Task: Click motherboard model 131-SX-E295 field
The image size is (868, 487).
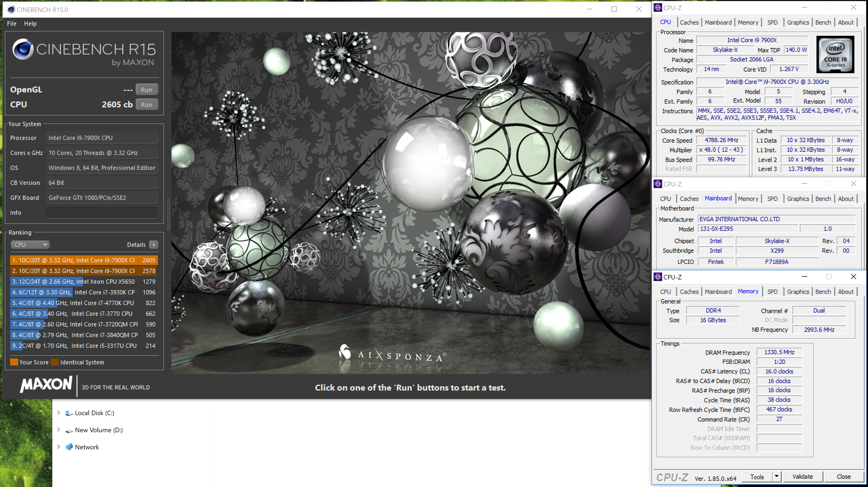Action: [748, 229]
